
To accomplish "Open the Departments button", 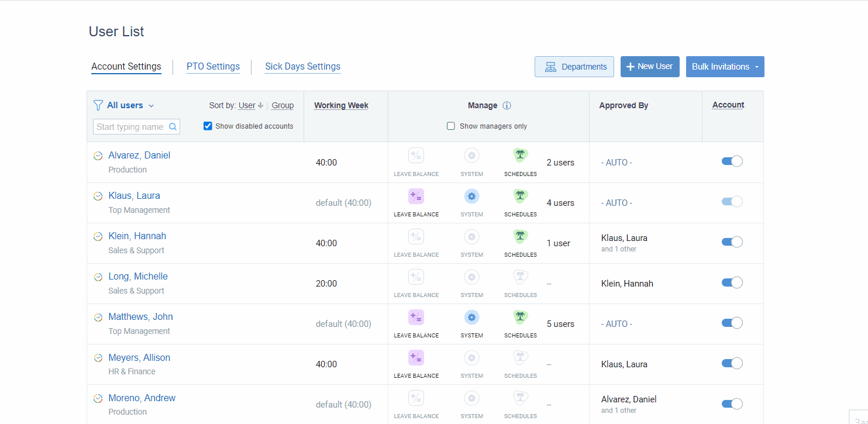I will pyautogui.click(x=574, y=67).
